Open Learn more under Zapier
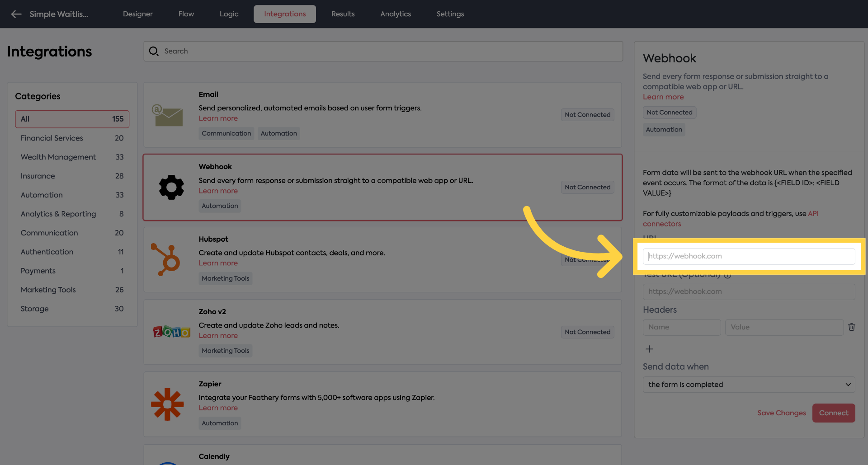The width and height of the screenshot is (868, 465). [x=218, y=408]
